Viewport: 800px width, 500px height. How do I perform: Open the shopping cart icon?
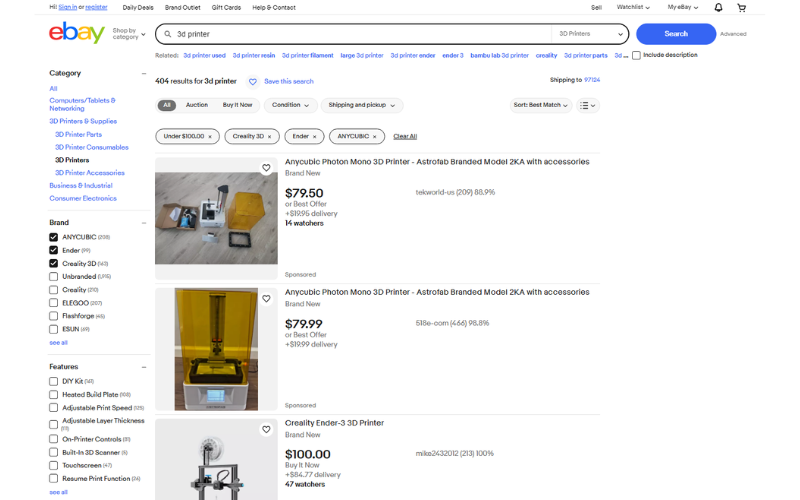click(x=741, y=7)
